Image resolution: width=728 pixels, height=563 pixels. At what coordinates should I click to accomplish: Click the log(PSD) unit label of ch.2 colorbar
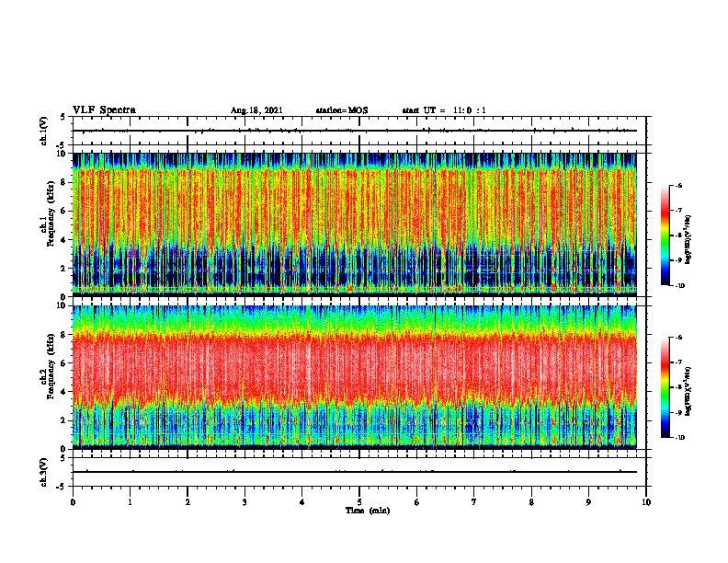pyautogui.click(x=688, y=391)
